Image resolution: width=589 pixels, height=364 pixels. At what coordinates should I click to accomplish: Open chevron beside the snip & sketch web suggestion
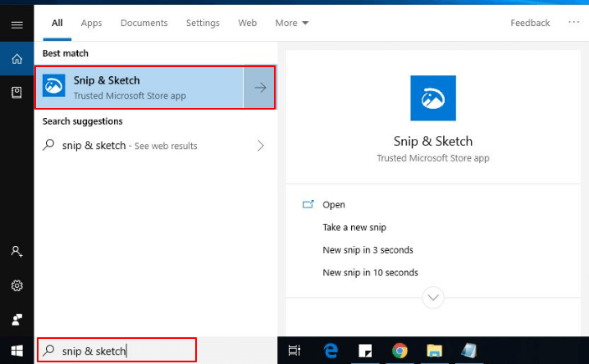tap(261, 146)
